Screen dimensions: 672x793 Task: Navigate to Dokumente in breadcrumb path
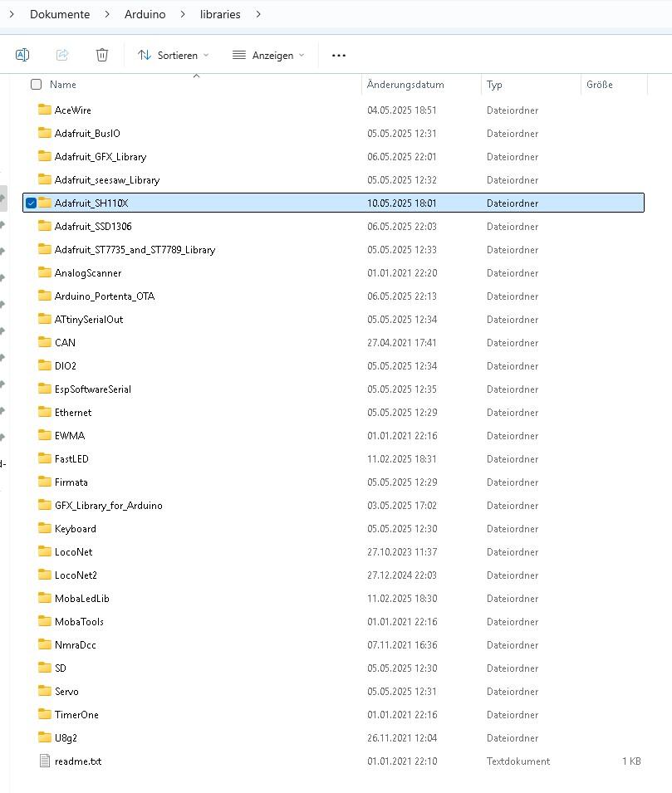point(59,14)
